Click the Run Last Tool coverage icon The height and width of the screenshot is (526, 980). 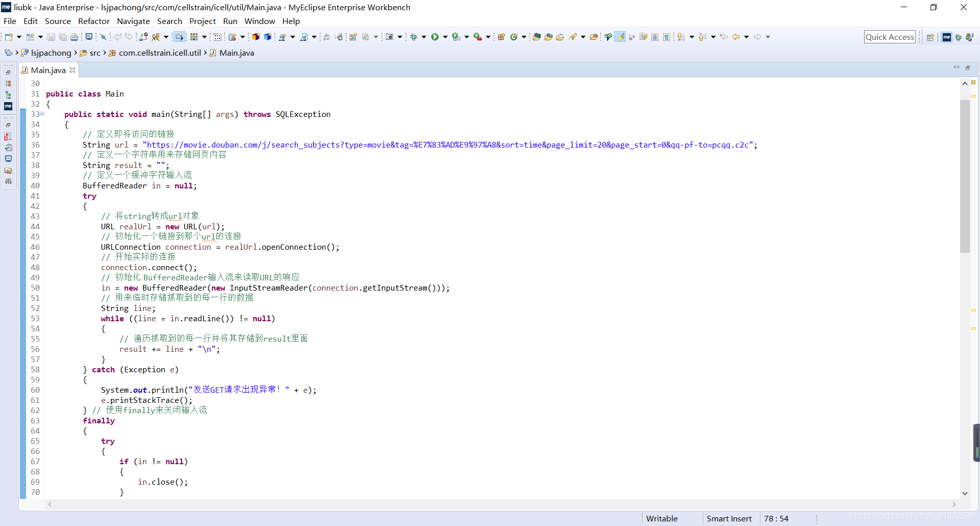pyautogui.click(x=456, y=37)
